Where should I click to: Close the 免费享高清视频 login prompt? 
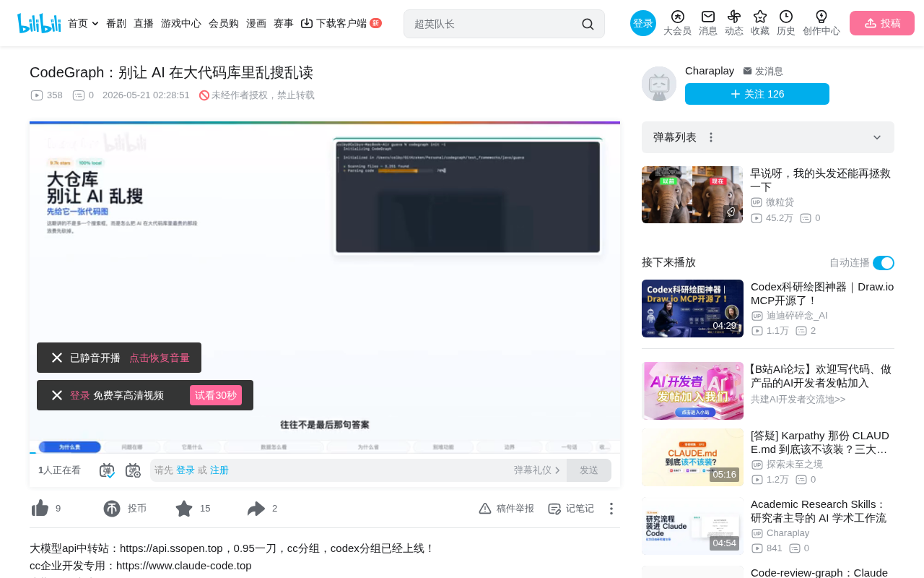coord(57,395)
